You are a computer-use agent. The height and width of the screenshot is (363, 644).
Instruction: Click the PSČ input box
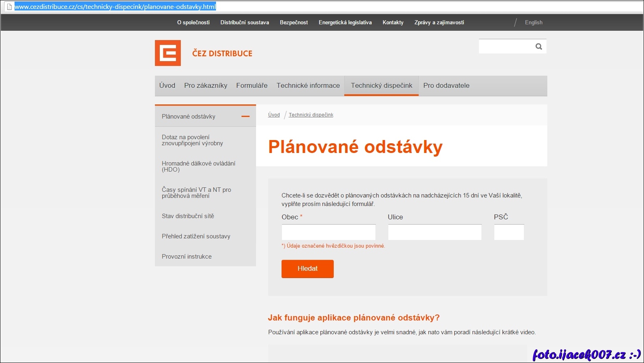[508, 232]
